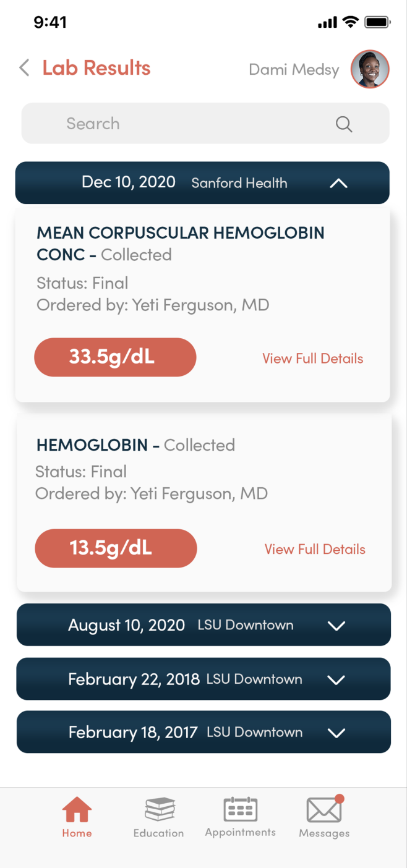This screenshot has height=868, width=407.
Task: Tap Dami Medsy's profile photo
Action: [370, 69]
